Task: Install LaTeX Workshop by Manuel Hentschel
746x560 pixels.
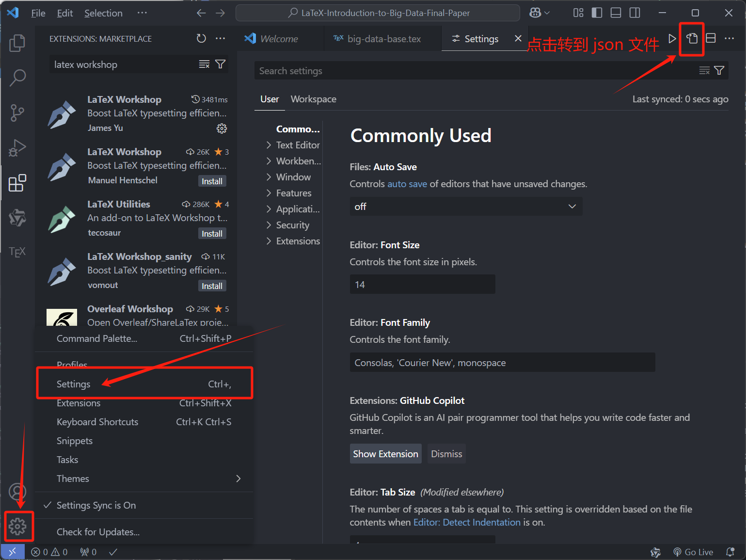Action: pyautogui.click(x=212, y=181)
